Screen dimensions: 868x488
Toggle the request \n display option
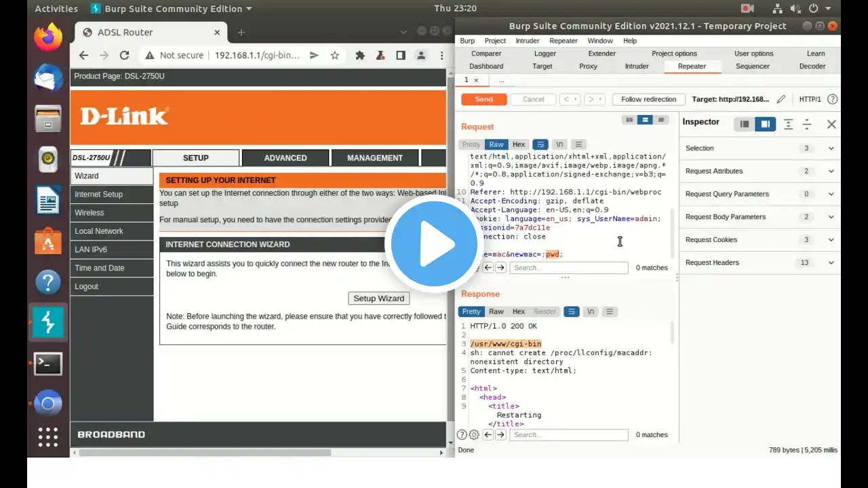[x=559, y=144]
